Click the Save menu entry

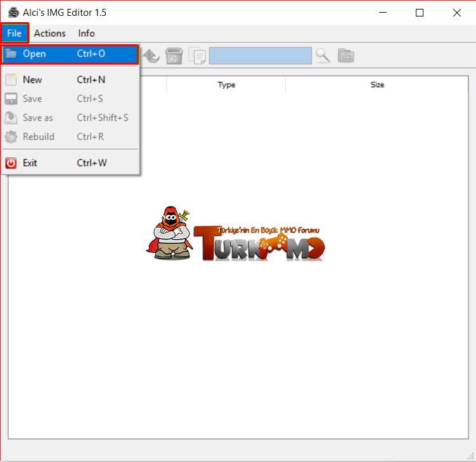coord(70,99)
